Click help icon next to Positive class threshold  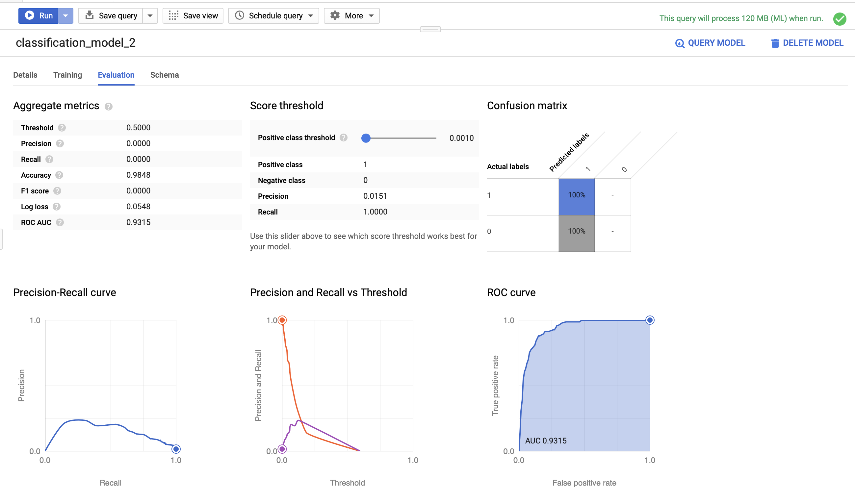tap(344, 138)
